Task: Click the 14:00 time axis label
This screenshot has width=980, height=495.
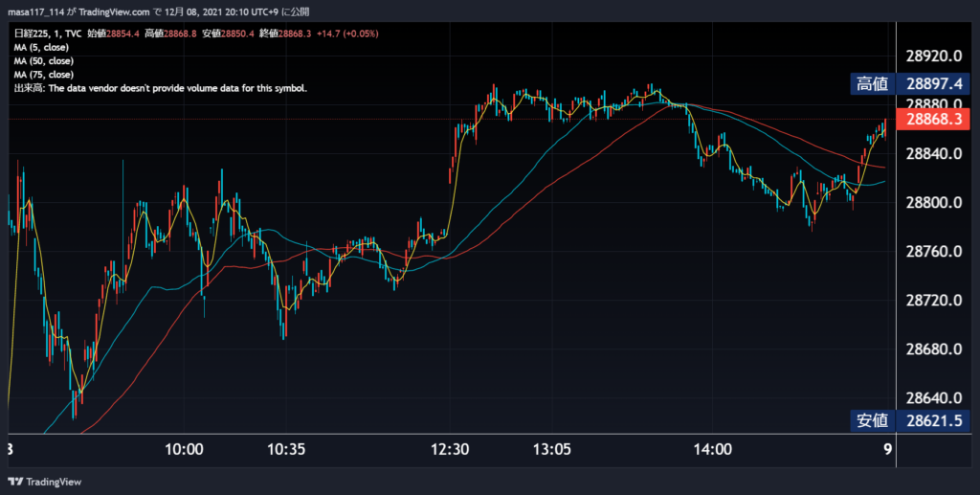Action: [x=712, y=449]
